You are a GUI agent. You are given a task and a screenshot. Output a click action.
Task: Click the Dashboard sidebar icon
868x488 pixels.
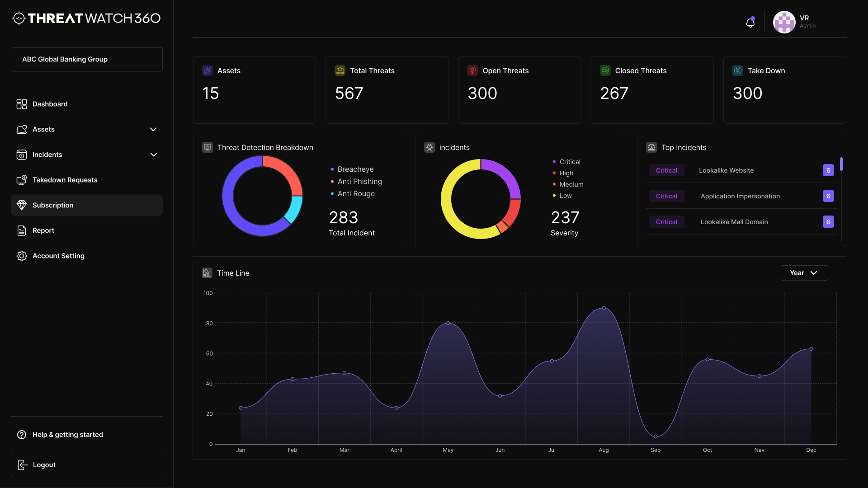pos(21,104)
